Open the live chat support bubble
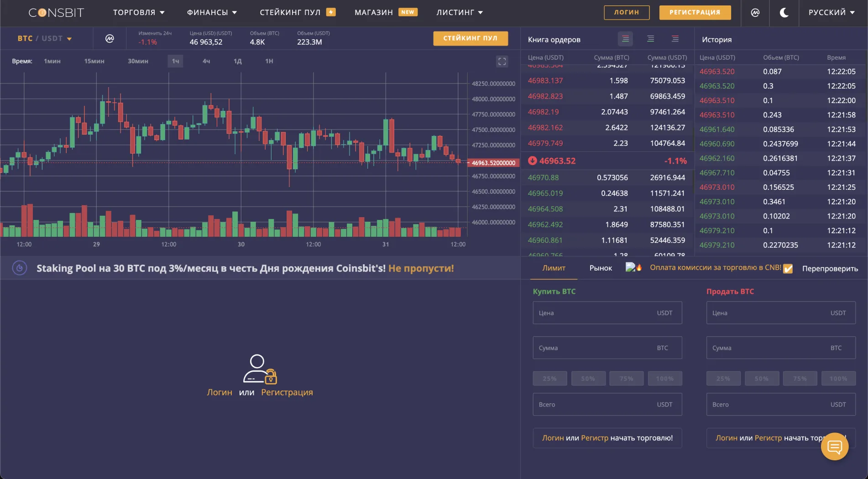868x479 pixels. (x=835, y=447)
